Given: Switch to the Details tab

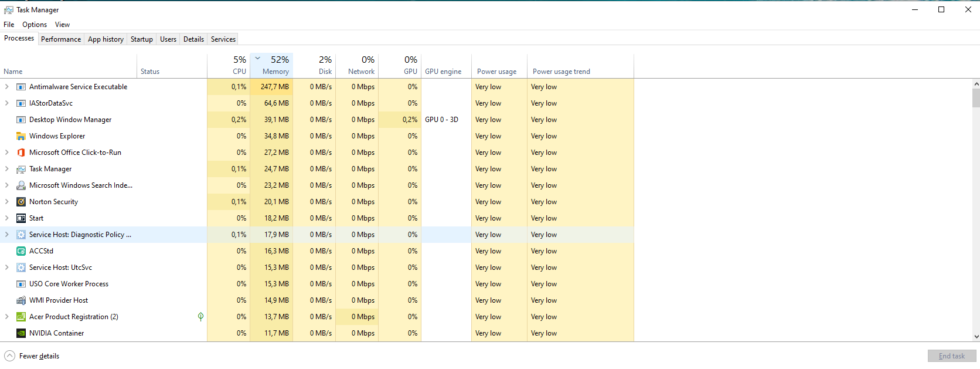Looking at the screenshot, I should [x=193, y=39].
